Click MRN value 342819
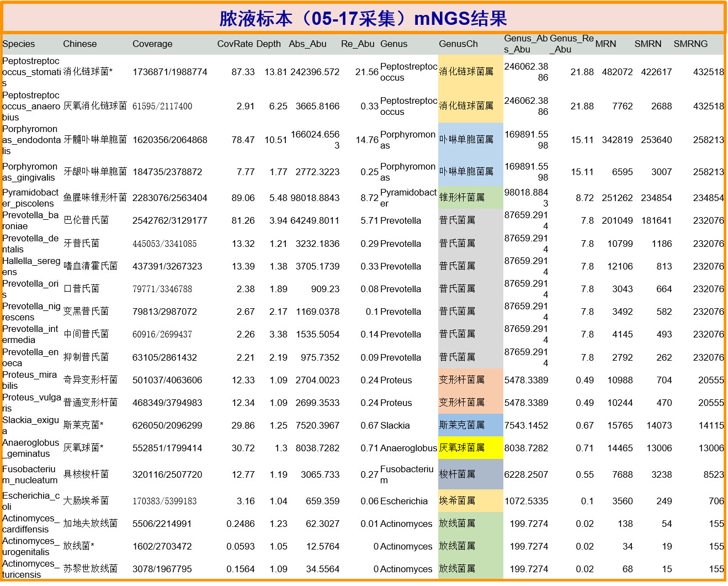 [618, 140]
